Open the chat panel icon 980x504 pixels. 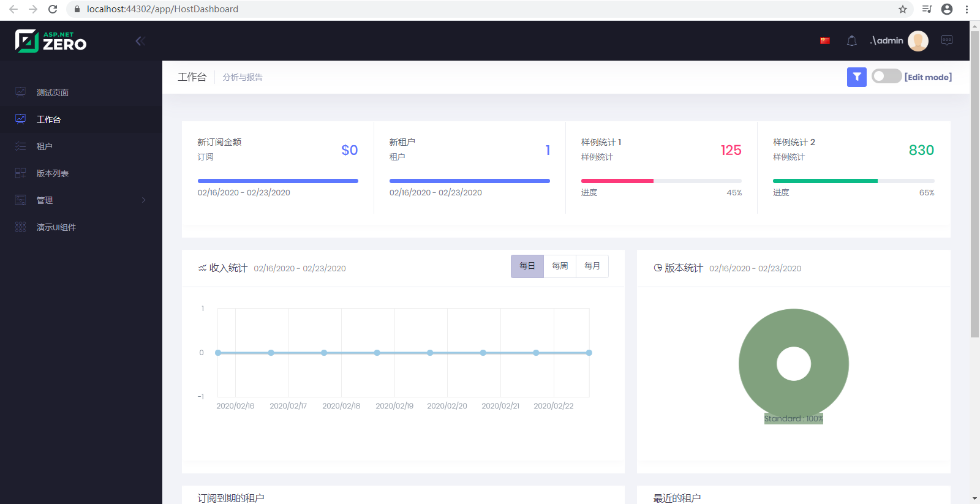point(947,40)
